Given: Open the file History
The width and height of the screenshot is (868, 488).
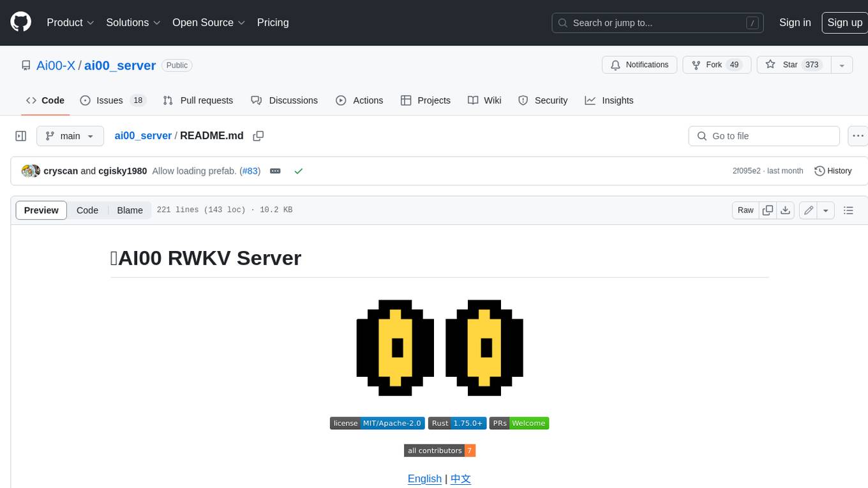Looking at the screenshot, I should pos(833,171).
